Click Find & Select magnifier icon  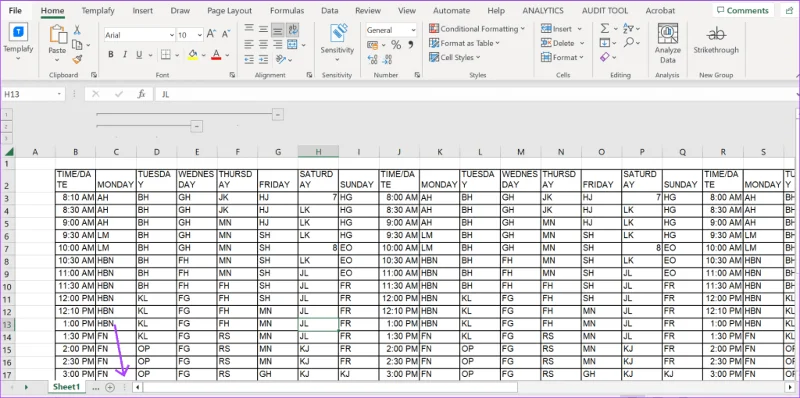[x=629, y=43]
